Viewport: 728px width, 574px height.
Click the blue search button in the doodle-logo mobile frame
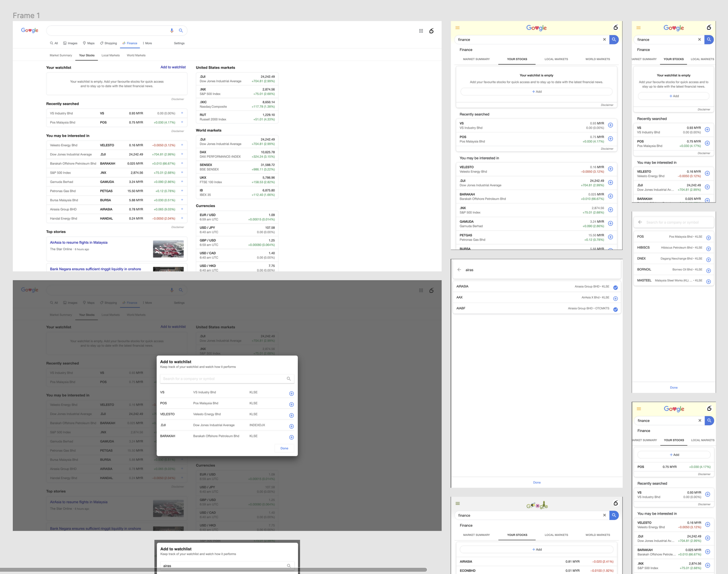(x=614, y=515)
